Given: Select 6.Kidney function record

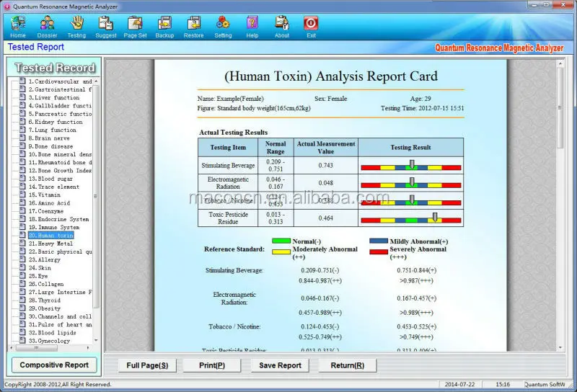Looking at the screenshot, I should coord(56,122).
